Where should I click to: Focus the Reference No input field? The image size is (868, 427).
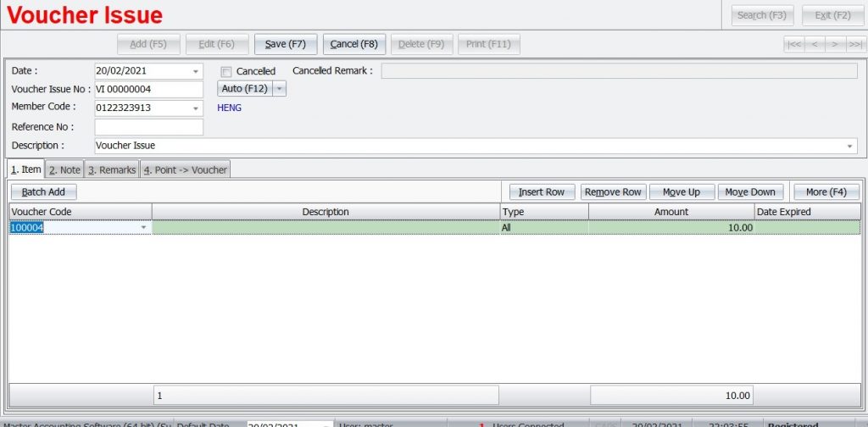149,127
